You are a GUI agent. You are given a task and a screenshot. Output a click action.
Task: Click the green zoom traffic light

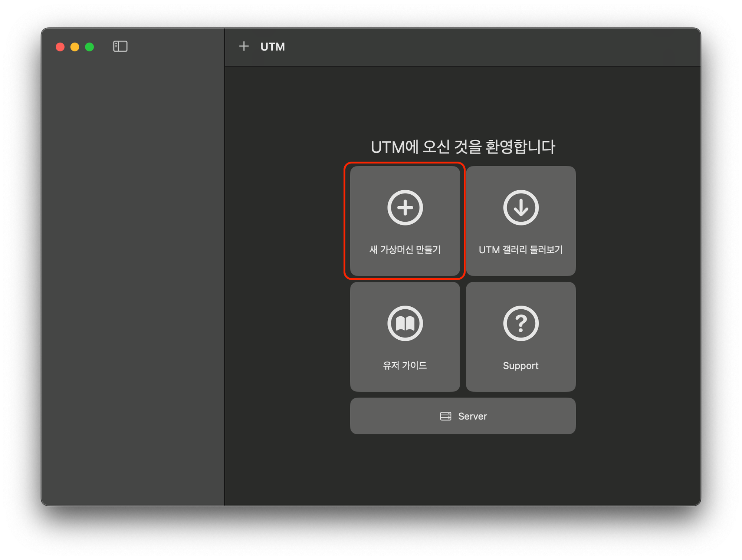pos(89,47)
